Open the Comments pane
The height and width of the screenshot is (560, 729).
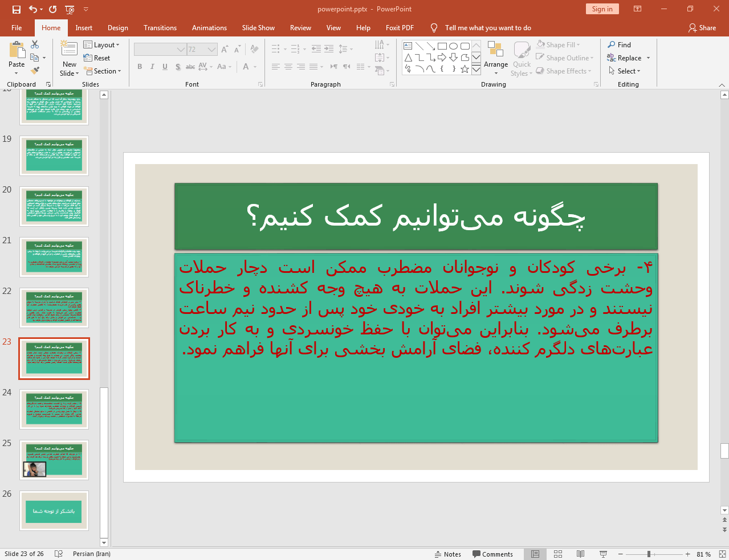[492, 554]
